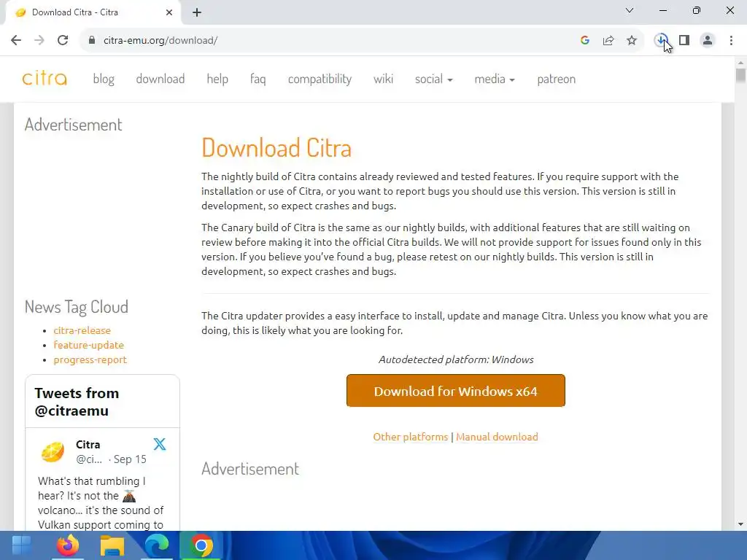Image resolution: width=747 pixels, height=560 pixels.
Task: Click the Citra logo in navbar
Action: point(44,78)
